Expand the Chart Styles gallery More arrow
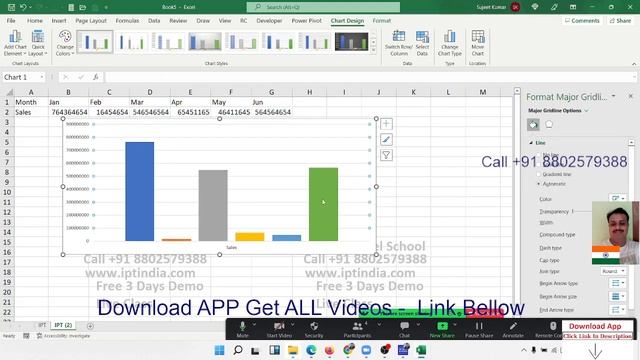Image resolution: width=640 pixels, height=360 pixels. (x=373, y=50)
